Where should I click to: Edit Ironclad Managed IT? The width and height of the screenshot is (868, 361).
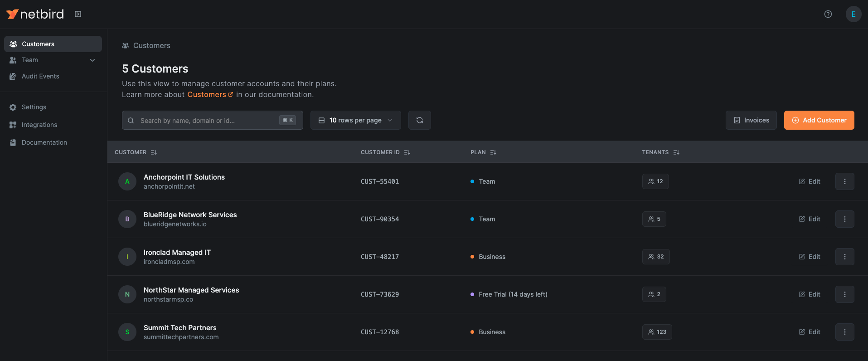click(x=810, y=257)
